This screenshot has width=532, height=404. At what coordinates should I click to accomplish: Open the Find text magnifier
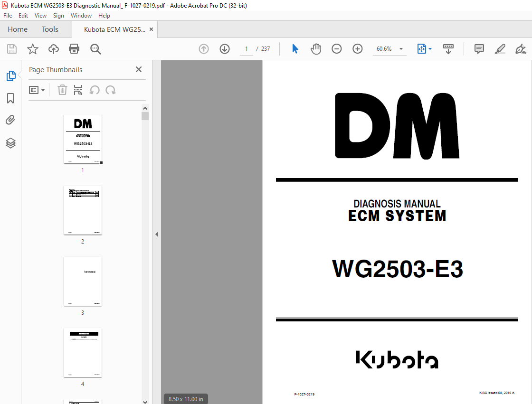[x=95, y=49]
